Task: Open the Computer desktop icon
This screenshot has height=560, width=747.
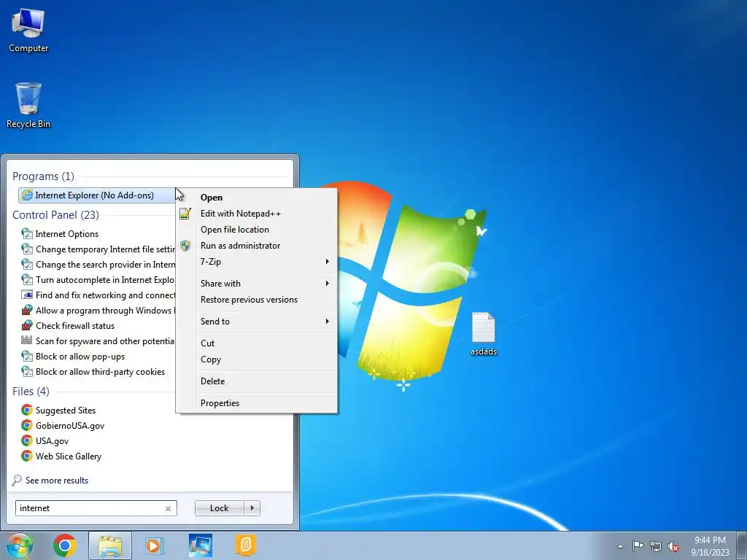Action: pyautogui.click(x=28, y=31)
